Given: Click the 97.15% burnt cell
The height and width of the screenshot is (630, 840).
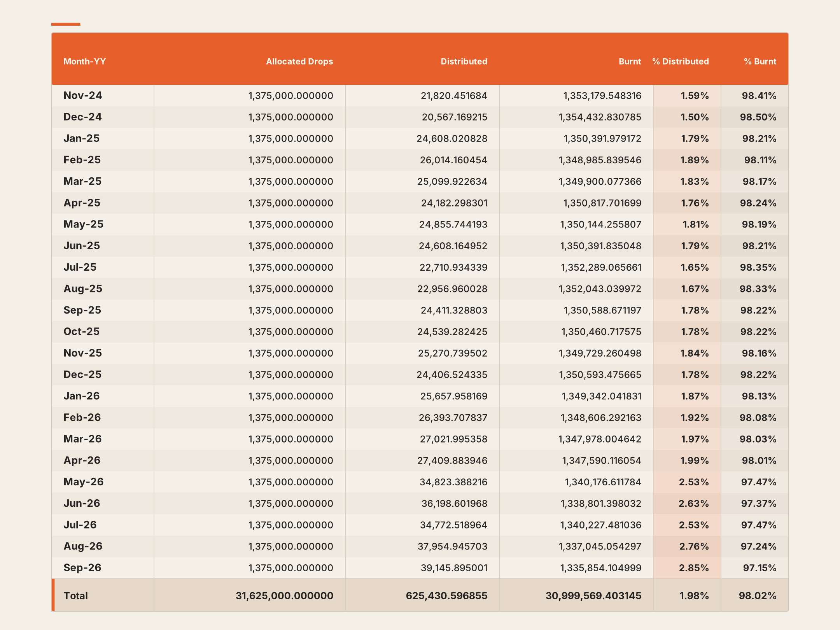Looking at the screenshot, I should 759,568.
